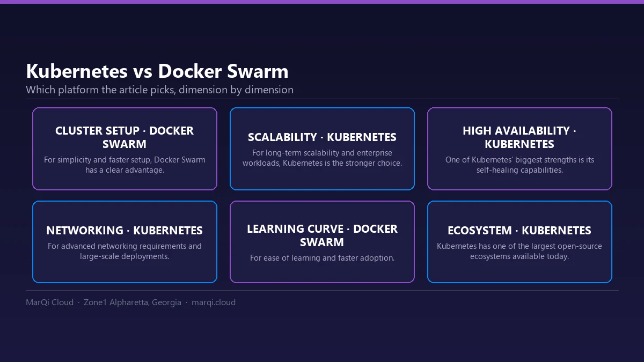
Task: Click text 'For ease of learning and faster adoption'
Action: coord(322,258)
